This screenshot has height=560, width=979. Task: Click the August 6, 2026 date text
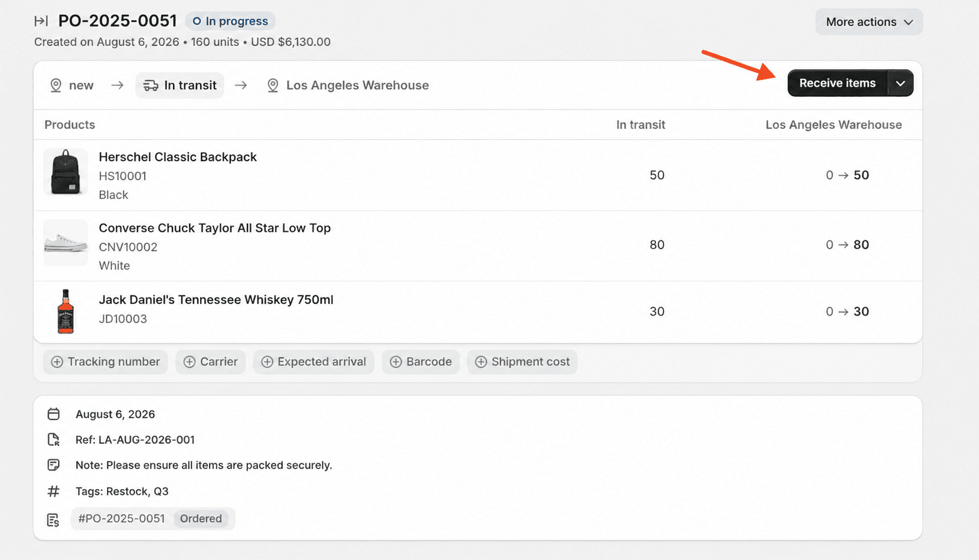click(115, 414)
